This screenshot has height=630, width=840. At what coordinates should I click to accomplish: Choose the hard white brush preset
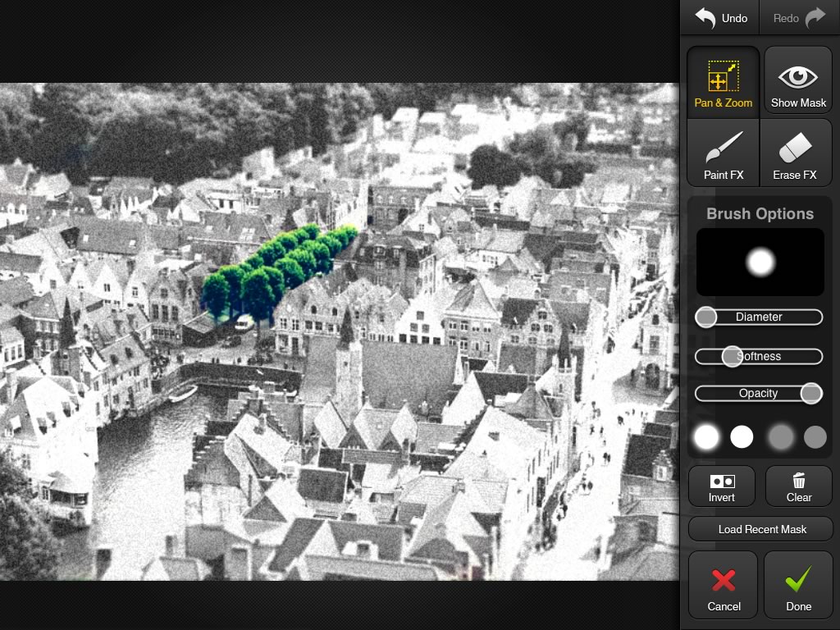pos(742,437)
